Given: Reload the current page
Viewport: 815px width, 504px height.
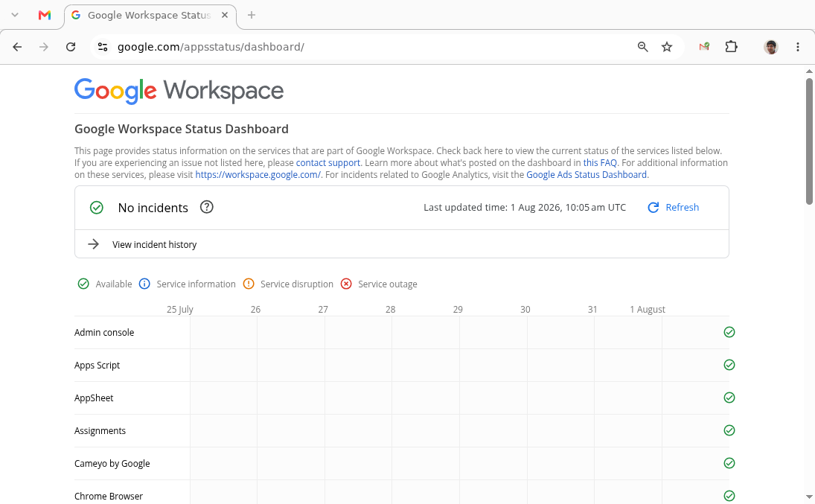Looking at the screenshot, I should point(71,47).
